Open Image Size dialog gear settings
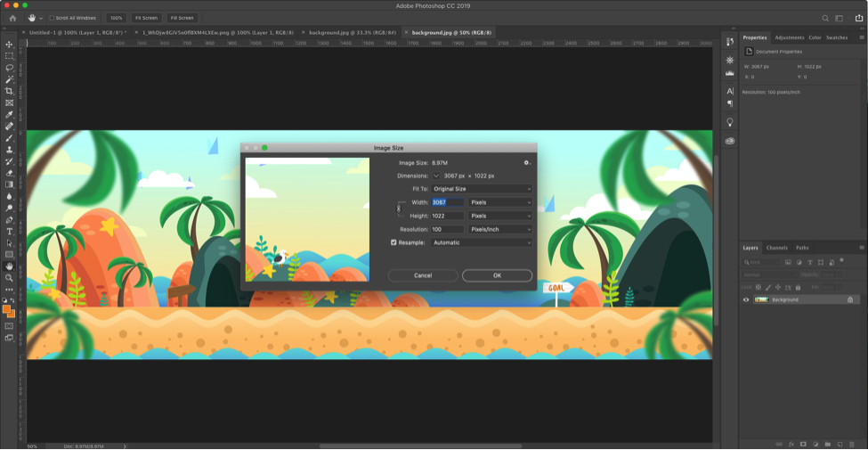The width and height of the screenshot is (868, 450). [527, 163]
